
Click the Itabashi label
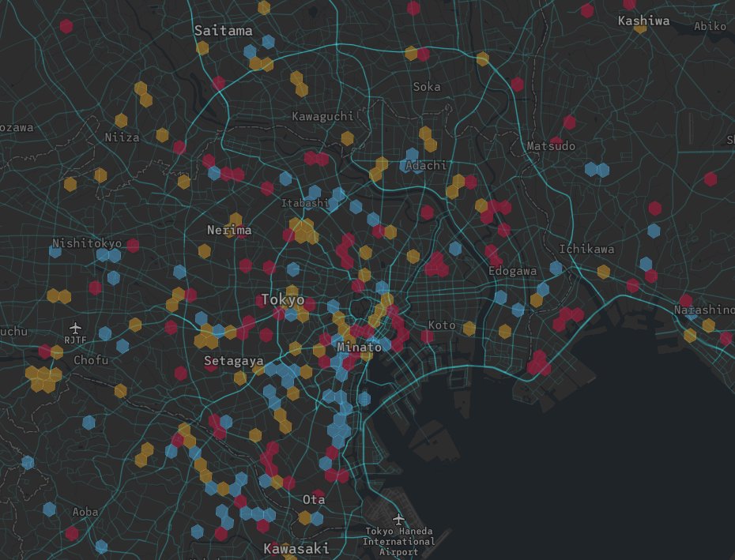pyautogui.click(x=305, y=203)
